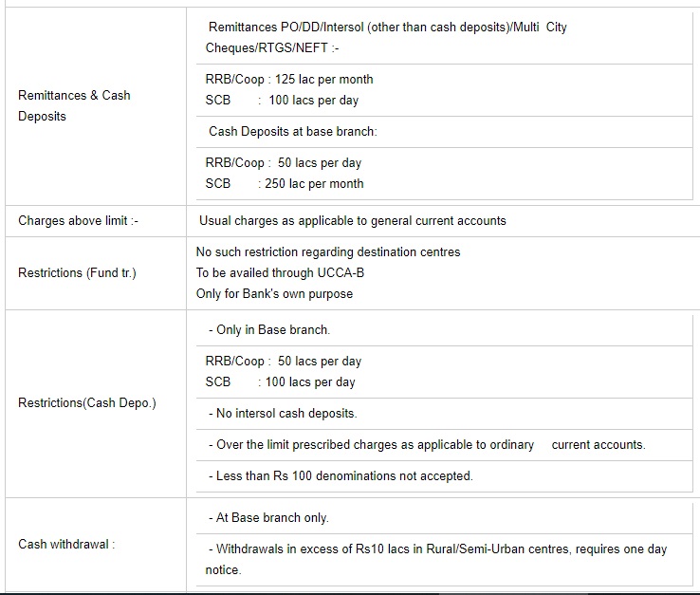Click the "- No intersol cash deposits." cell

(283, 414)
